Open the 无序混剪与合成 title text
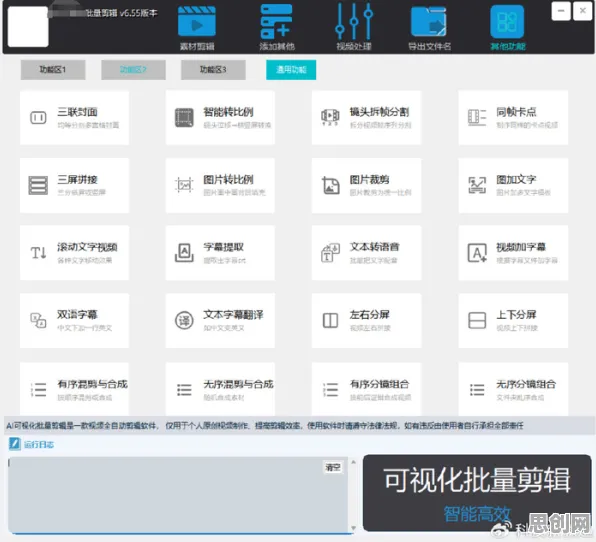596x542 pixels. [x=238, y=384]
